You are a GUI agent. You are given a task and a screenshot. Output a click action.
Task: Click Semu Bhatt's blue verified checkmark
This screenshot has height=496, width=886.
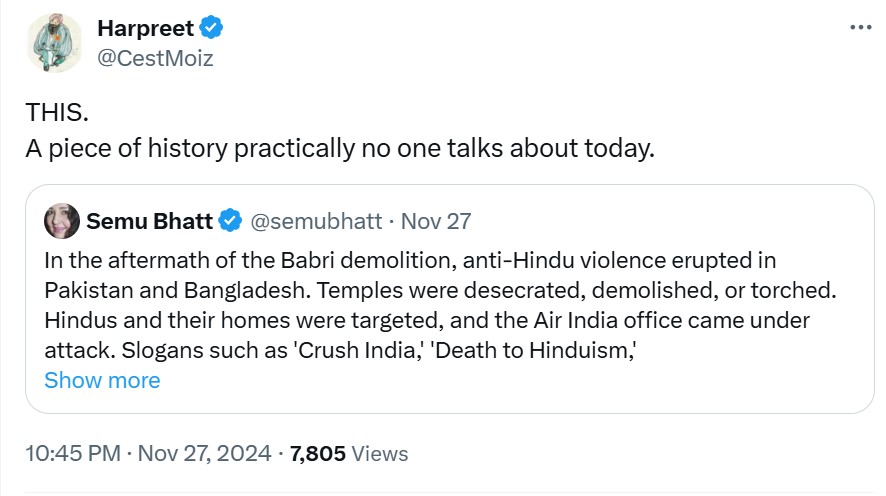[x=230, y=220]
